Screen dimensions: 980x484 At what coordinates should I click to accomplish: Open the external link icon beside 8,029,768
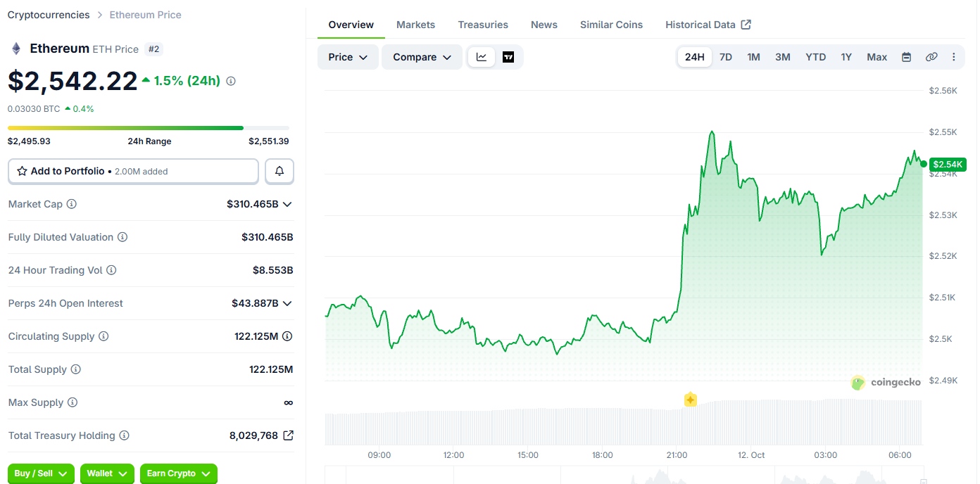(x=288, y=435)
